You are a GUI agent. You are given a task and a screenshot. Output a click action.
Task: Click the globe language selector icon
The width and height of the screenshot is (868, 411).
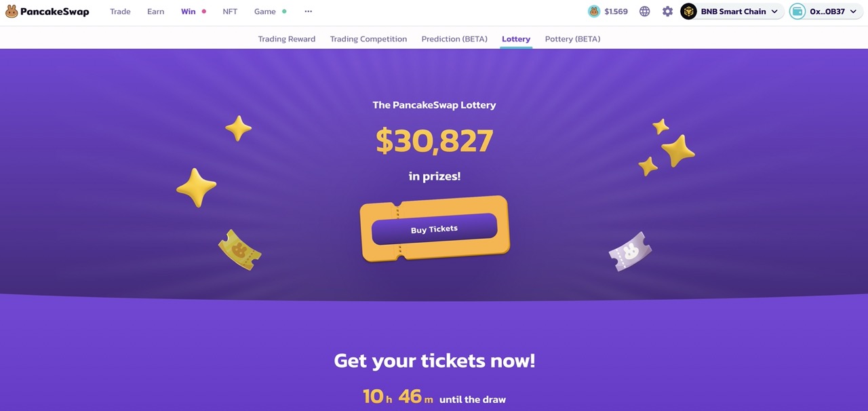tap(644, 11)
